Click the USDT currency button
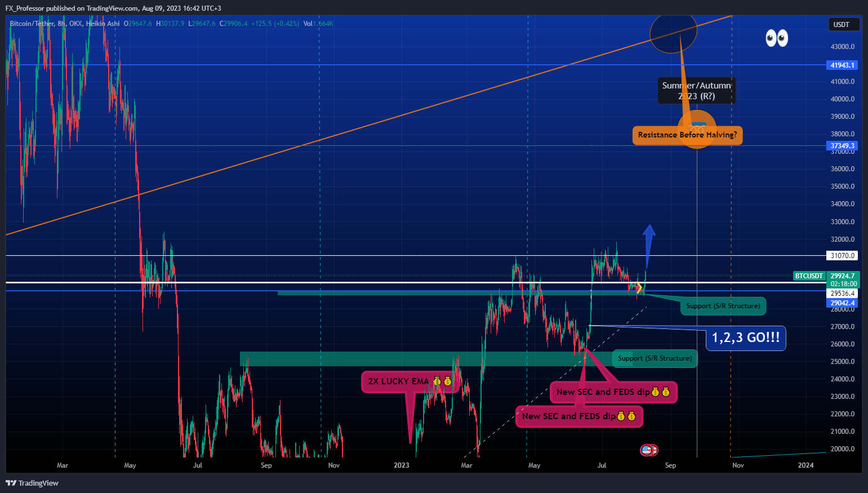The image size is (868, 493). pos(843,24)
